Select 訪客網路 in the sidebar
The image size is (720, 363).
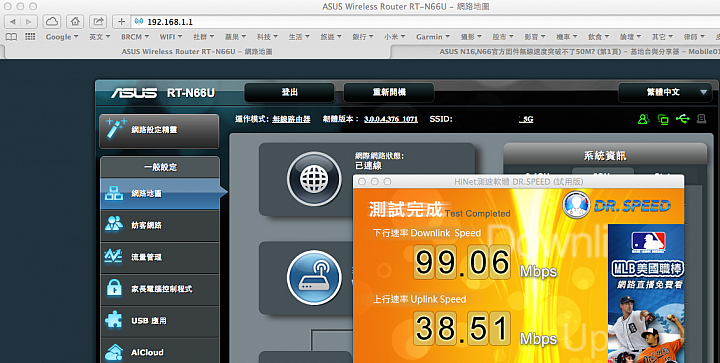point(160,225)
